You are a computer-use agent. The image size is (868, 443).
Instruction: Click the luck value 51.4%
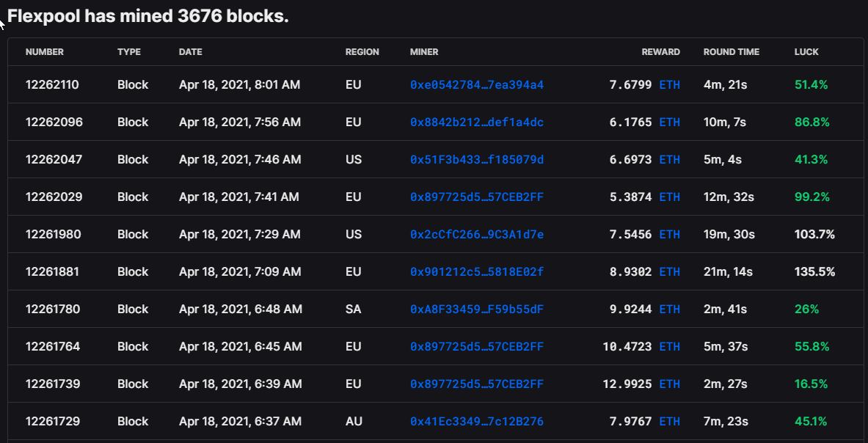coord(811,84)
